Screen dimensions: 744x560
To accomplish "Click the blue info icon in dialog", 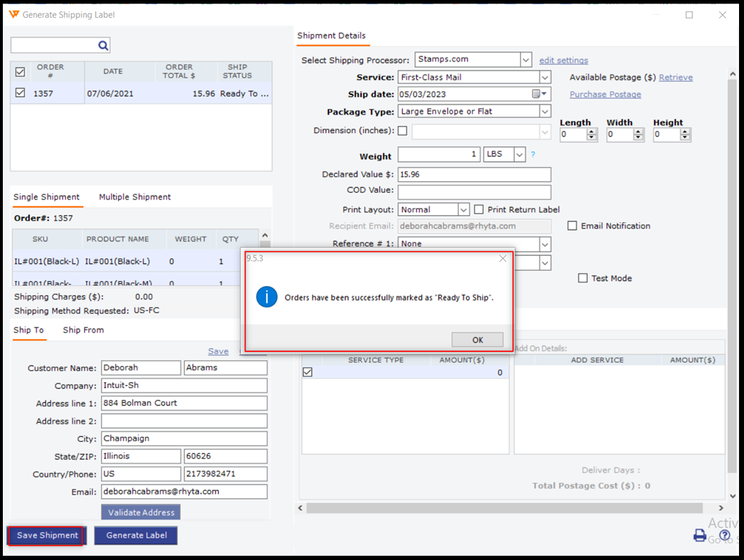I will (x=266, y=297).
